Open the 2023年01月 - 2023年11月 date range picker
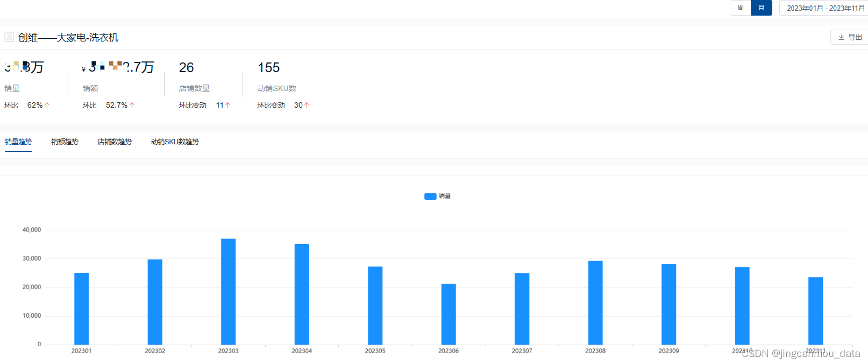This screenshot has width=868, height=364. 824,8
